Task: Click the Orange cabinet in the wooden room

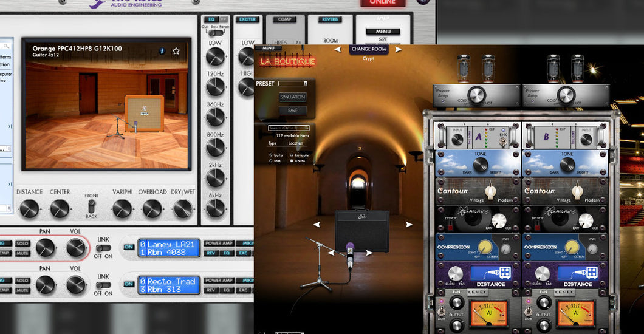Action: tap(144, 113)
